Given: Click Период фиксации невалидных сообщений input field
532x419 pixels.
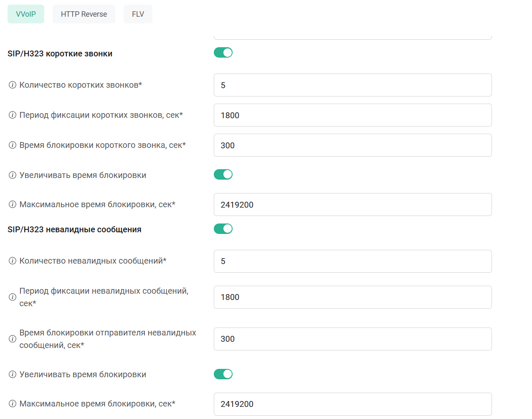Looking at the screenshot, I should point(352,297).
